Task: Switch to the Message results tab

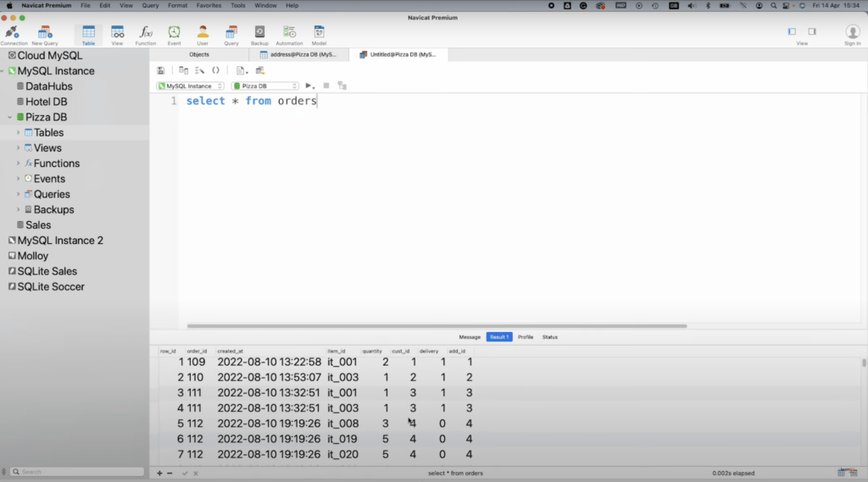Action: pyautogui.click(x=470, y=337)
